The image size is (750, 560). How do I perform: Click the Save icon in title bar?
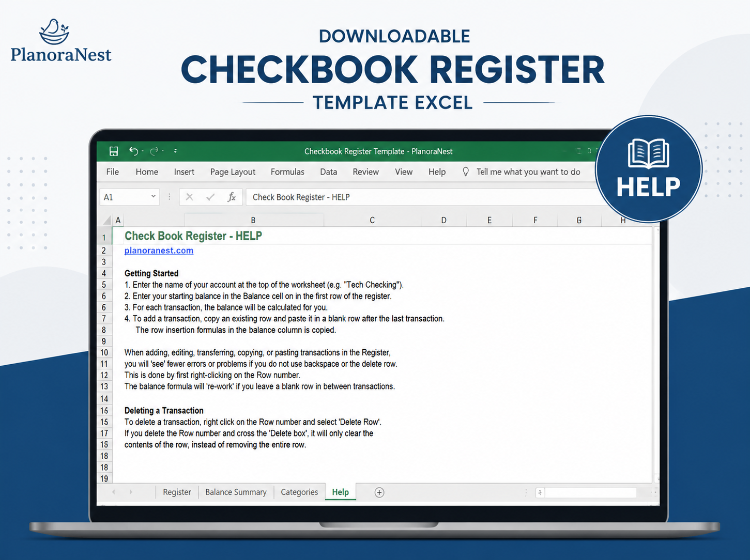[114, 151]
